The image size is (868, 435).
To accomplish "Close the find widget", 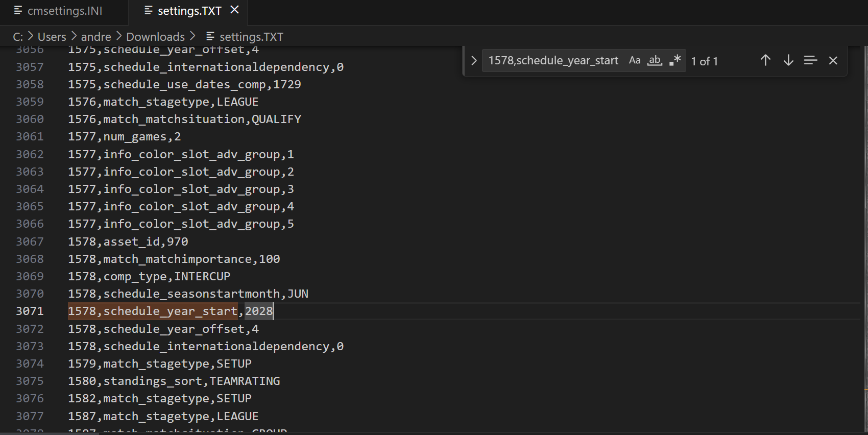I will pyautogui.click(x=833, y=60).
